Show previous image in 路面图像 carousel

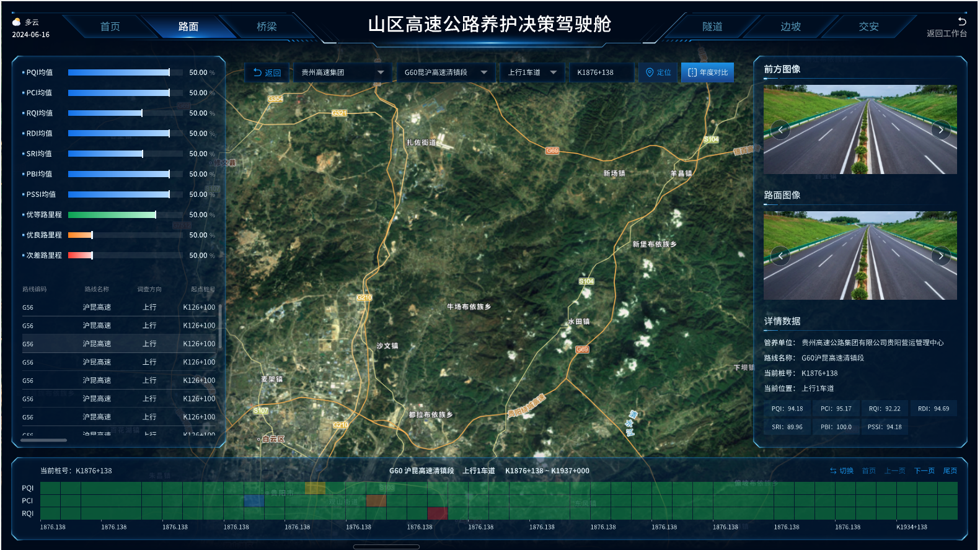point(780,255)
